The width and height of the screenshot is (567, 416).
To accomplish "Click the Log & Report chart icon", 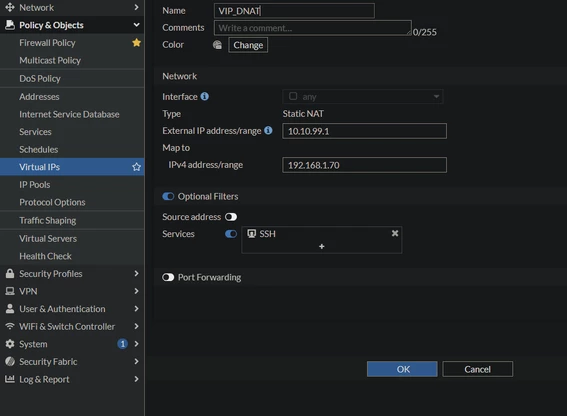I will click(10, 379).
